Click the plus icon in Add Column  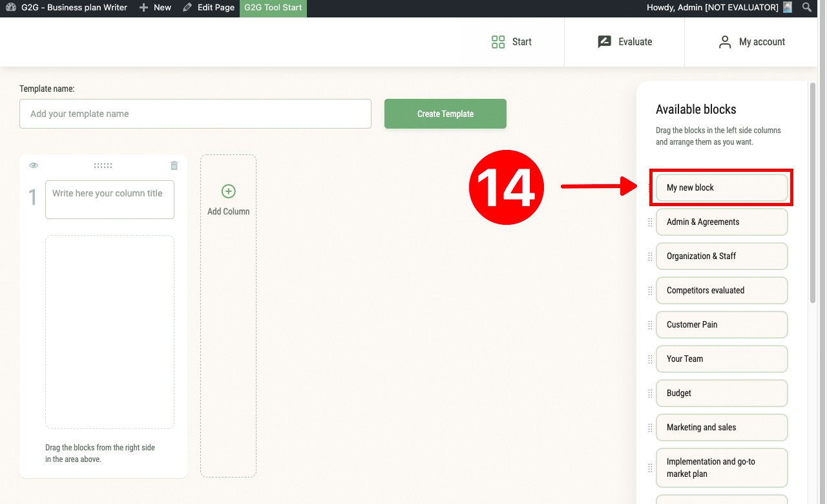[x=229, y=191]
